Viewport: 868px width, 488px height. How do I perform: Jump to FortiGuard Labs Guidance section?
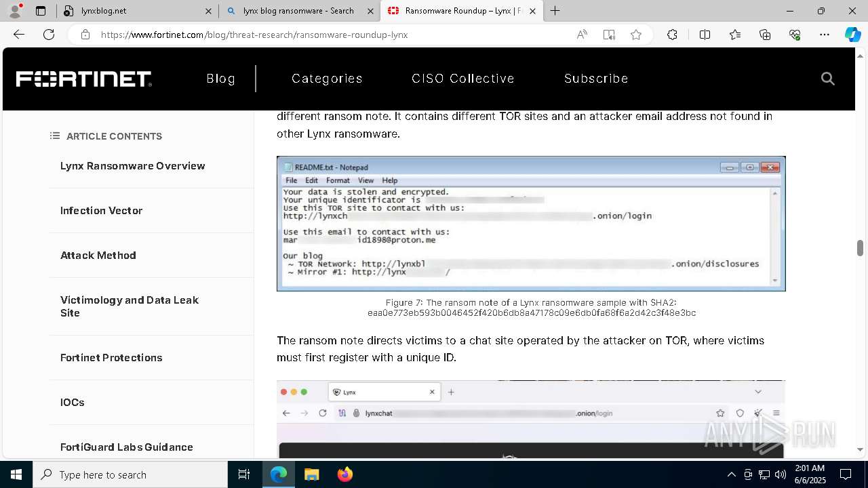pyautogui.click(x=127, y=447)
